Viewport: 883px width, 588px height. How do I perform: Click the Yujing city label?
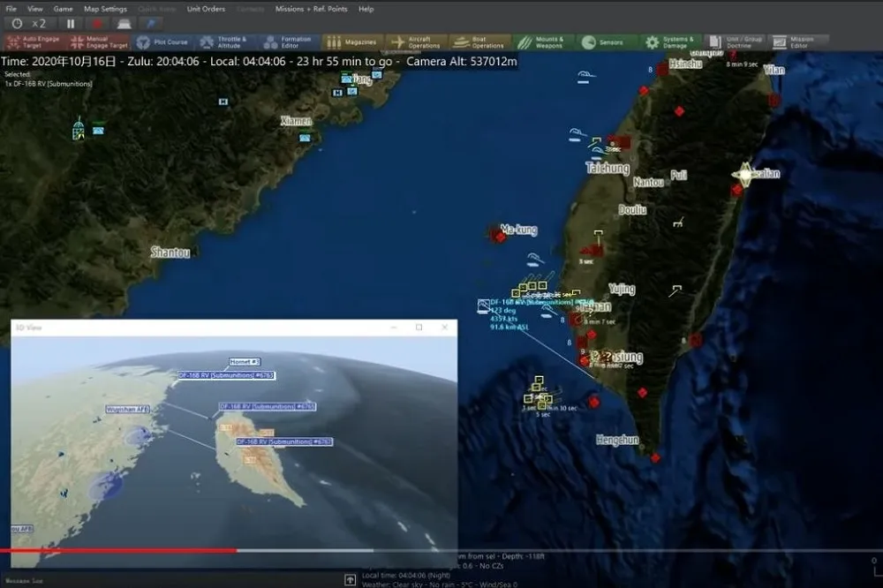[x=622, y=290]
